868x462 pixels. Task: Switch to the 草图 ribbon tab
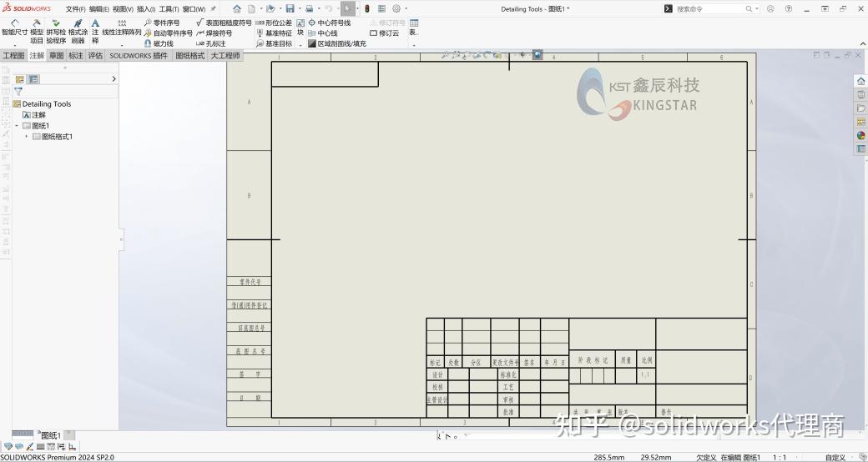click(x=56, y=55)
